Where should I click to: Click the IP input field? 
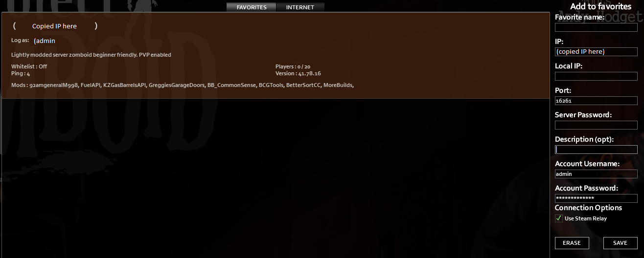596,52
